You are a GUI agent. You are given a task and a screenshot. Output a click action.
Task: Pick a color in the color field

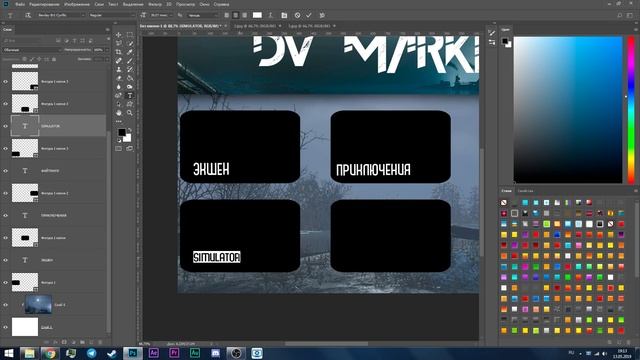coord(568,110)
